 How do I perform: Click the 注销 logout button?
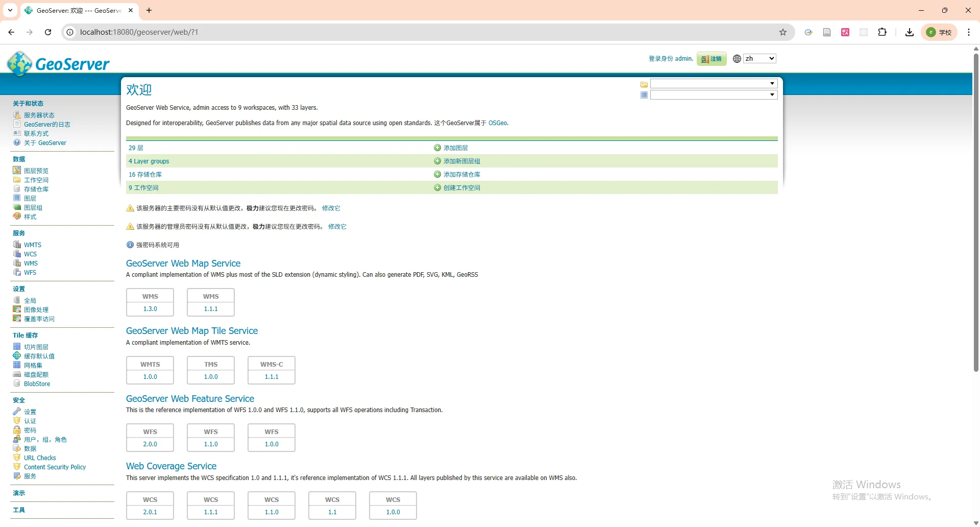[x=712, y=59]
